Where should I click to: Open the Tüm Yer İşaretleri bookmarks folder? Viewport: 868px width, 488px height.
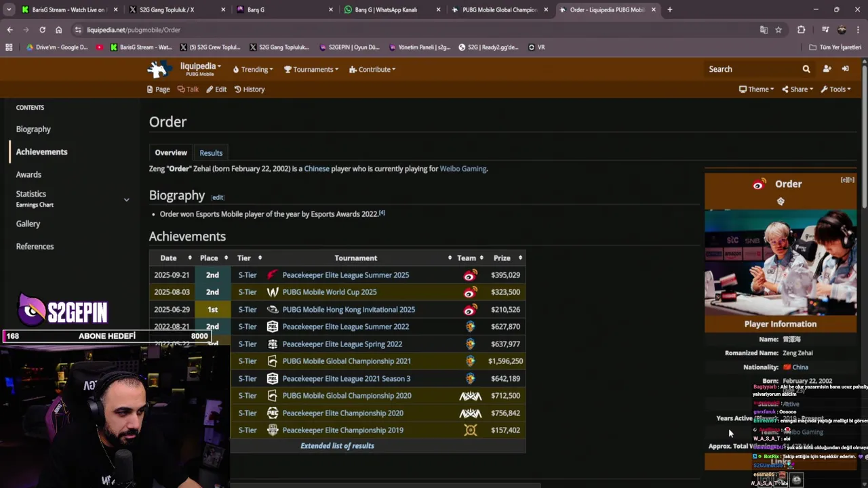(835, 47)
